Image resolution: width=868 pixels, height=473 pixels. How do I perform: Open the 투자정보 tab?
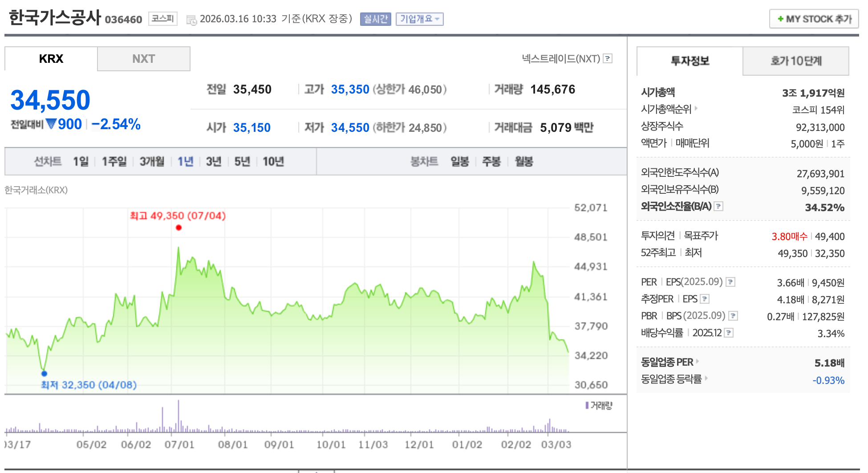tap(690, 61)
